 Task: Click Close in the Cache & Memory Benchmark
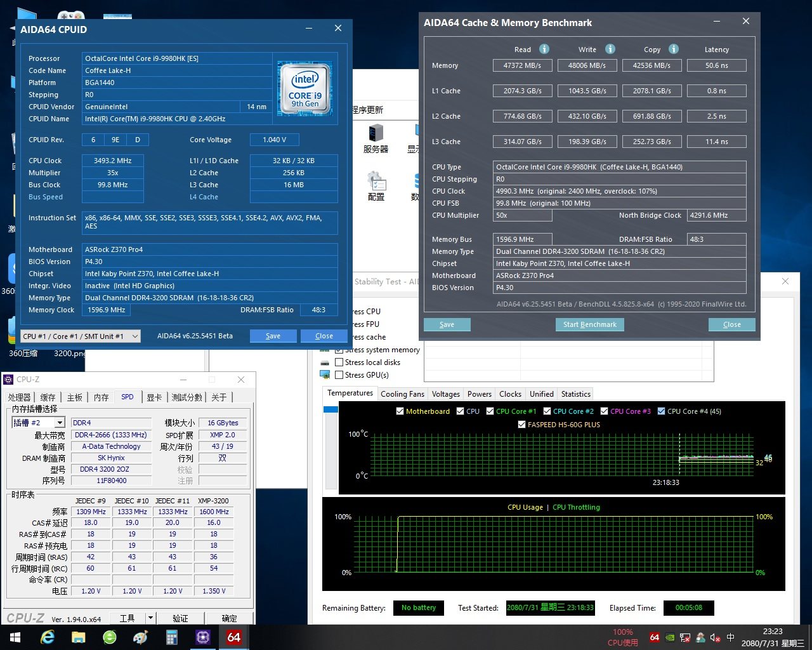(732, 324)
